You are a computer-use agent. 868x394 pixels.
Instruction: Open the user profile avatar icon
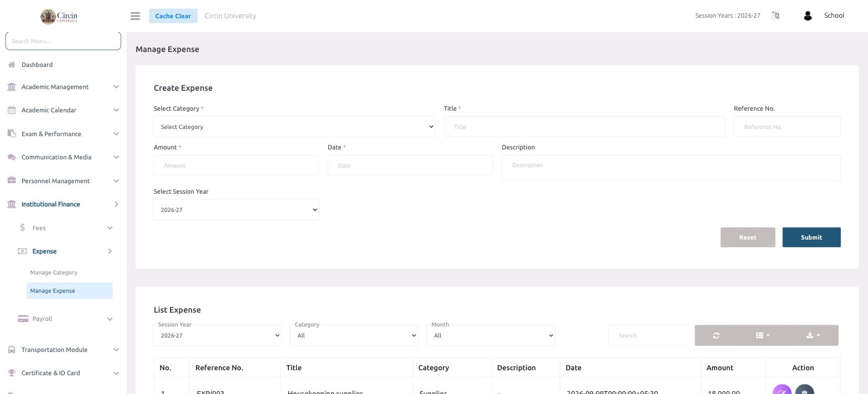pos(808,16)
